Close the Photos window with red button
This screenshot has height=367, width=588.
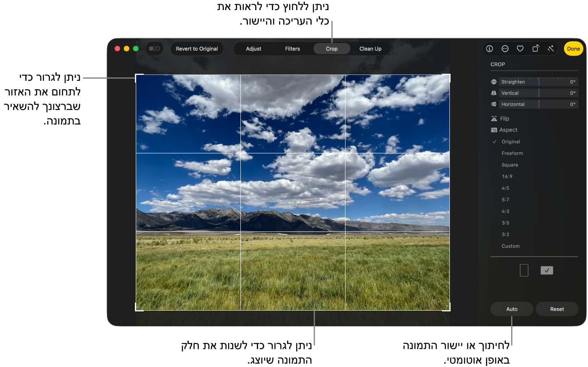tap(117, 49)
